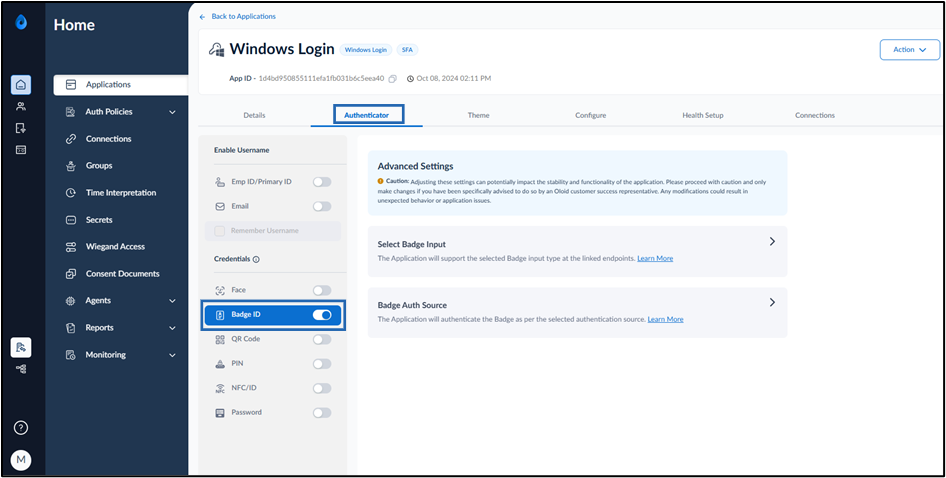The width and height of the screenshot is (946, 478).
Task: Click the Oct 08, 2024 02:11 PM timestamp
Action: click(x=454, y=79)
